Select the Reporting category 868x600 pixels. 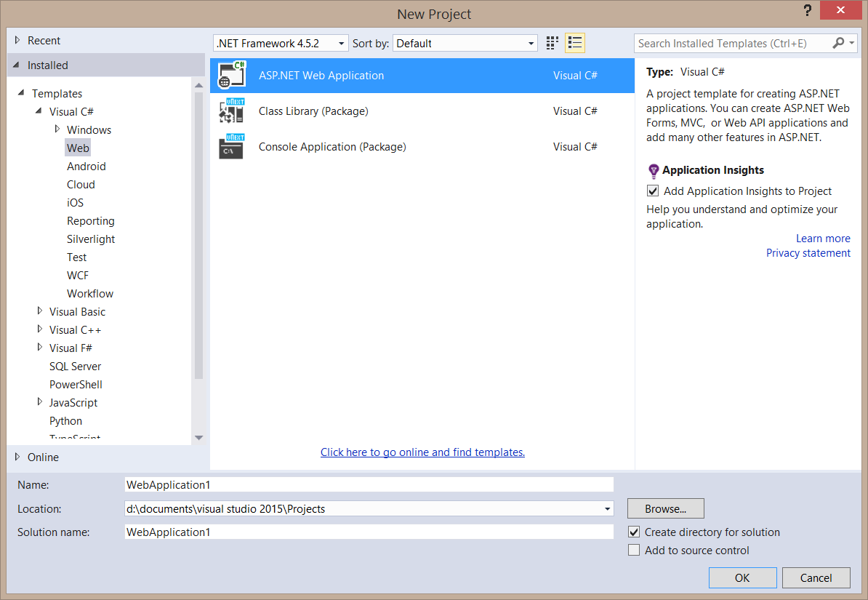click(x=91, y=221)
